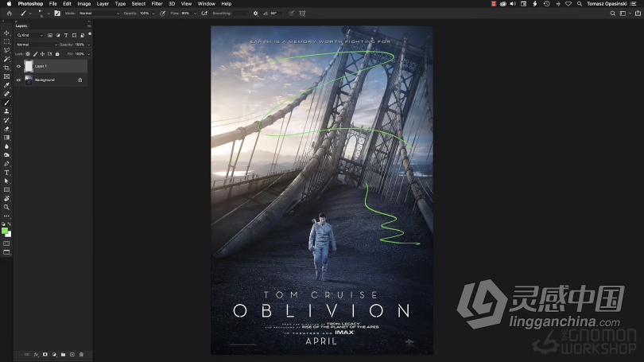This screenshot has width=644, height=362.
Task: Select the Pen tool
Action: tap(6, 164)
